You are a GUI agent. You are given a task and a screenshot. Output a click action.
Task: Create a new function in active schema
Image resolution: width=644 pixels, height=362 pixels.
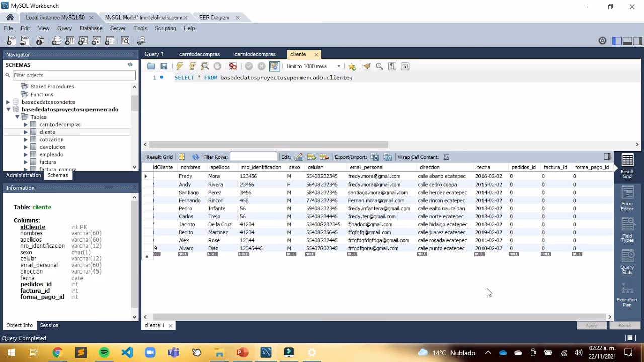coord(109,41)
